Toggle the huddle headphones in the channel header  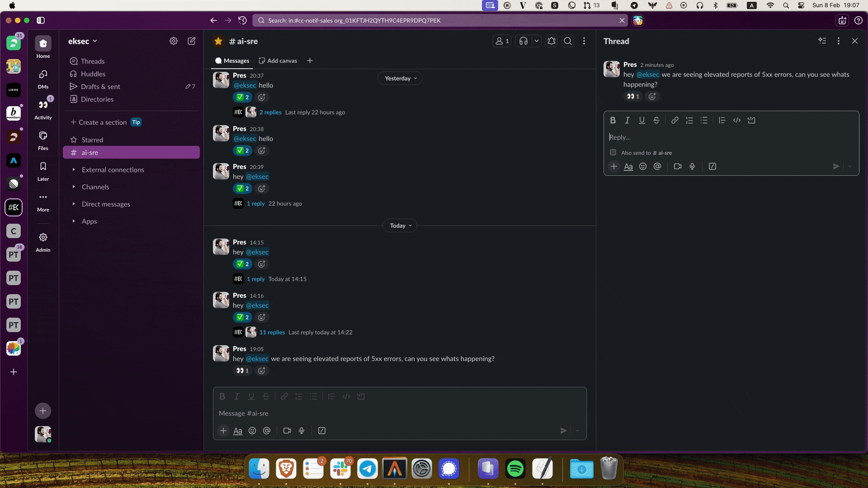(524, 41)
